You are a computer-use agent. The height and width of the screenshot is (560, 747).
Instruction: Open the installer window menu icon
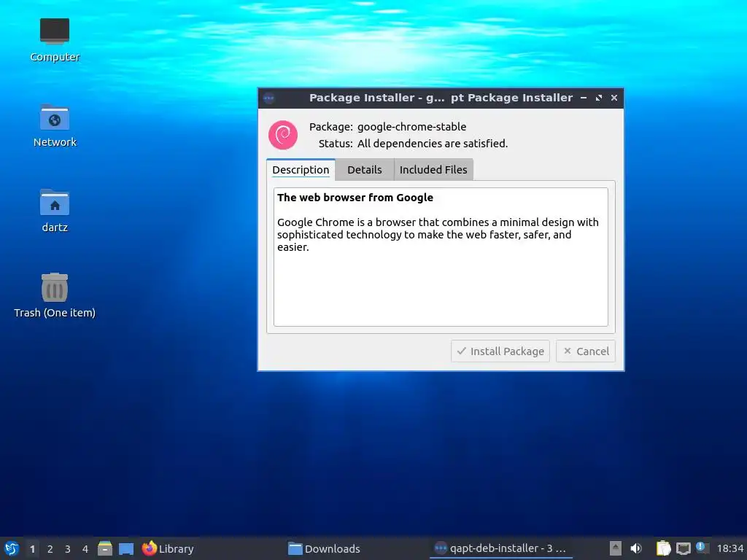pos(268,98)
